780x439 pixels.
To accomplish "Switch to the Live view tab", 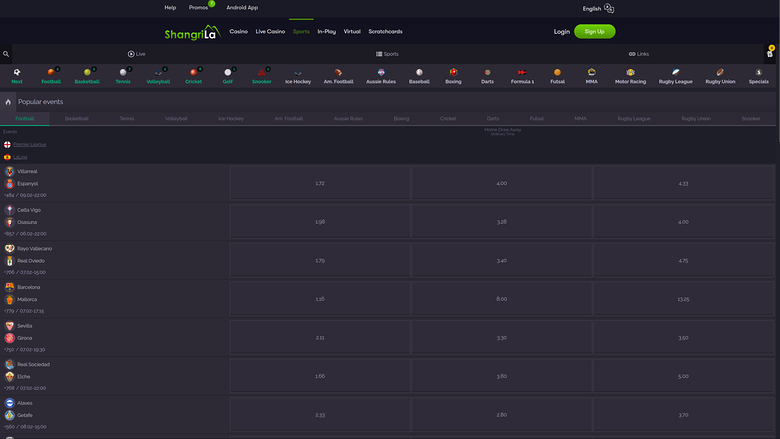I will [137, 54].
